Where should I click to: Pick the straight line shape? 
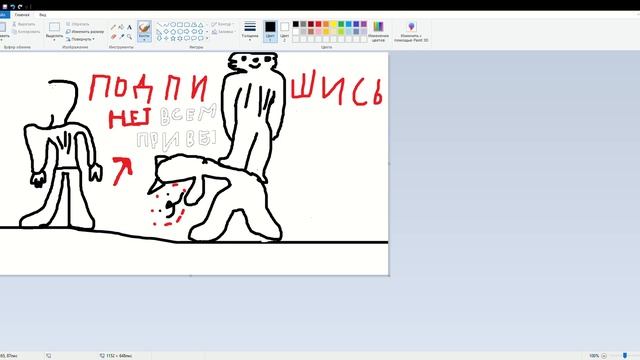tap(159, 24)
